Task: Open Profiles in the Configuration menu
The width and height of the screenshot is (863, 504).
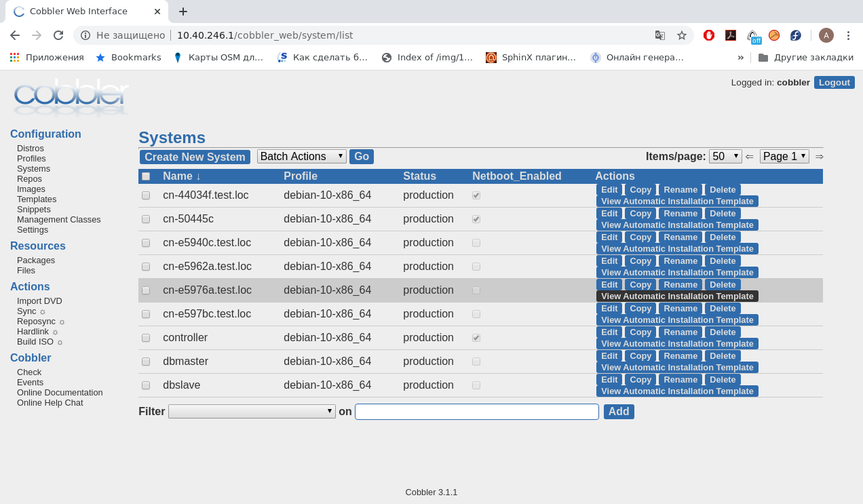Action: pos(31,159)
